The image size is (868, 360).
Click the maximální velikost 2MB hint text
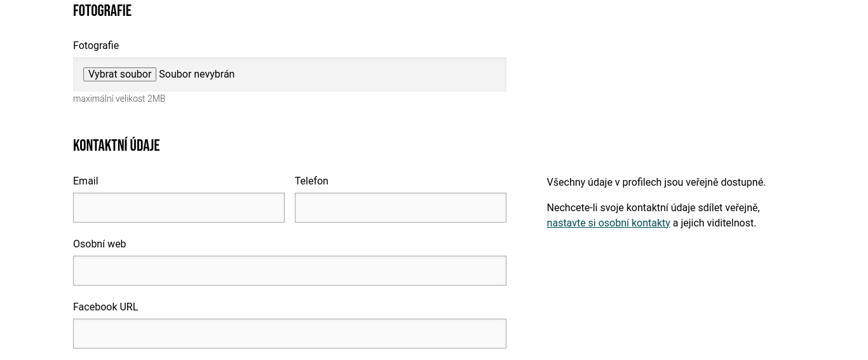pos(119,99)
